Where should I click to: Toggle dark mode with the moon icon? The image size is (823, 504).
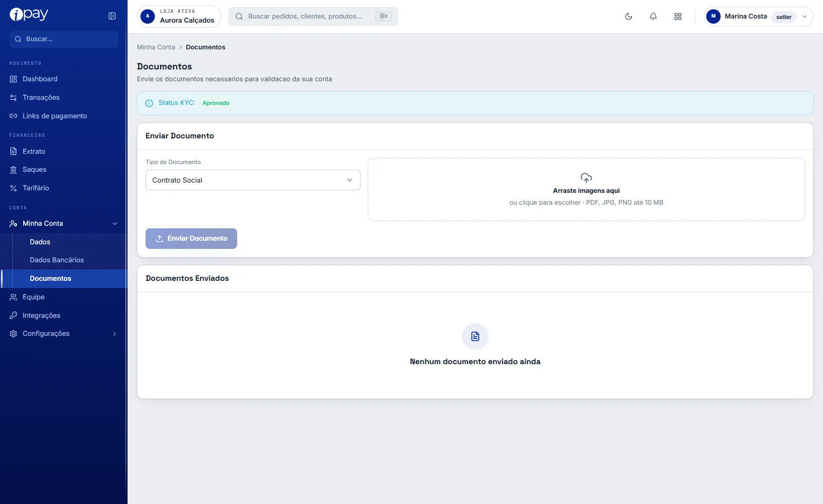(x=629, y=16)
